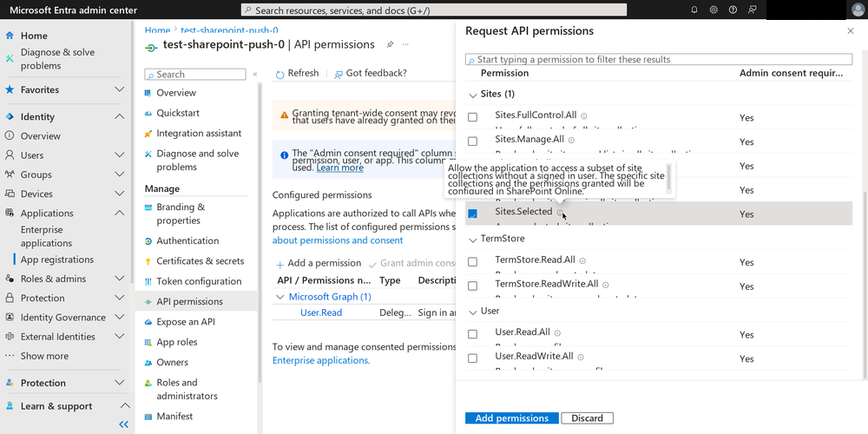Open the user account avatar
This screenshot has width=868, height=434.
tap(857, 10)
